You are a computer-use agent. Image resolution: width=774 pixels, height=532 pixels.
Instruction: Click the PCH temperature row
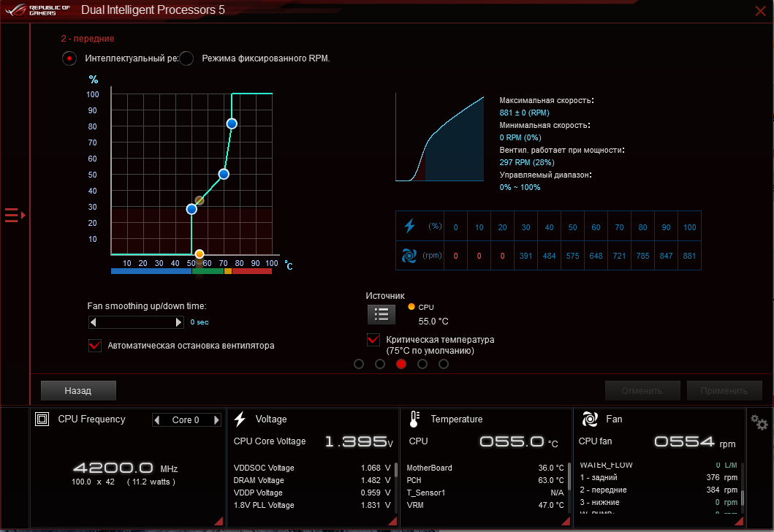click(x=485, y=480)
